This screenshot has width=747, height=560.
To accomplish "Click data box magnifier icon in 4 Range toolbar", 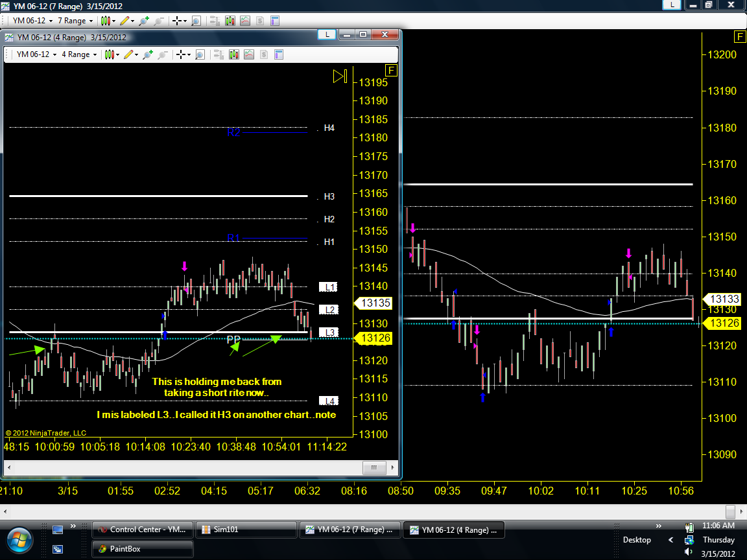I will coord(200,54).
